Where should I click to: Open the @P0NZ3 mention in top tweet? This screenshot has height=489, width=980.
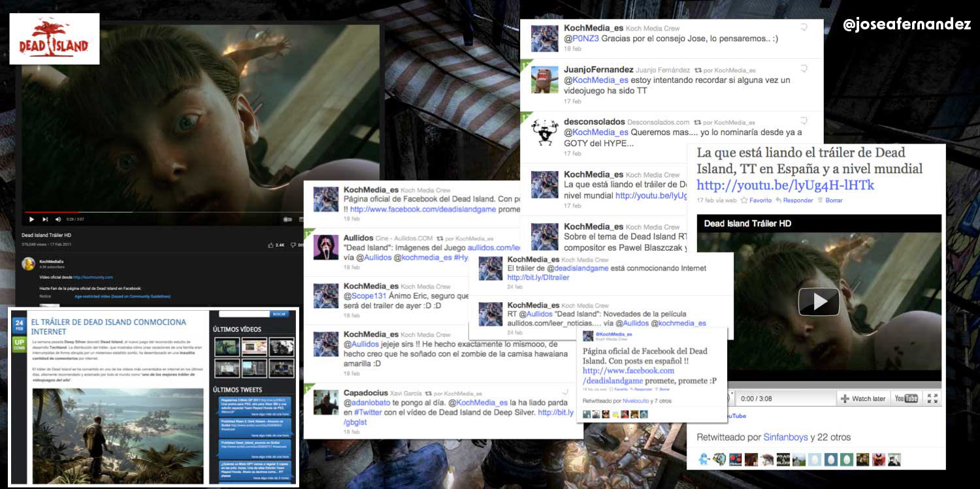click(581, 39)
